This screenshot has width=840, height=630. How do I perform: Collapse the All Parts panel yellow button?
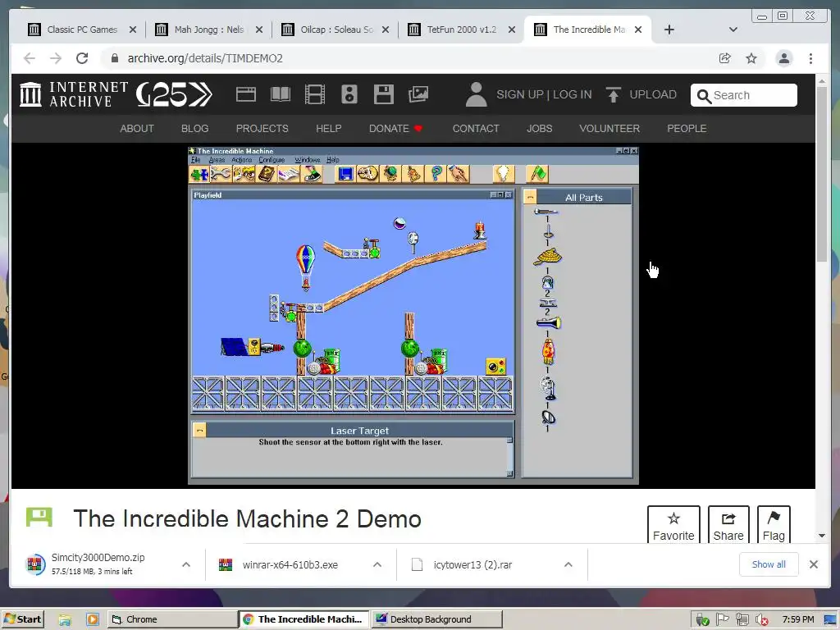tap(530, 197)
